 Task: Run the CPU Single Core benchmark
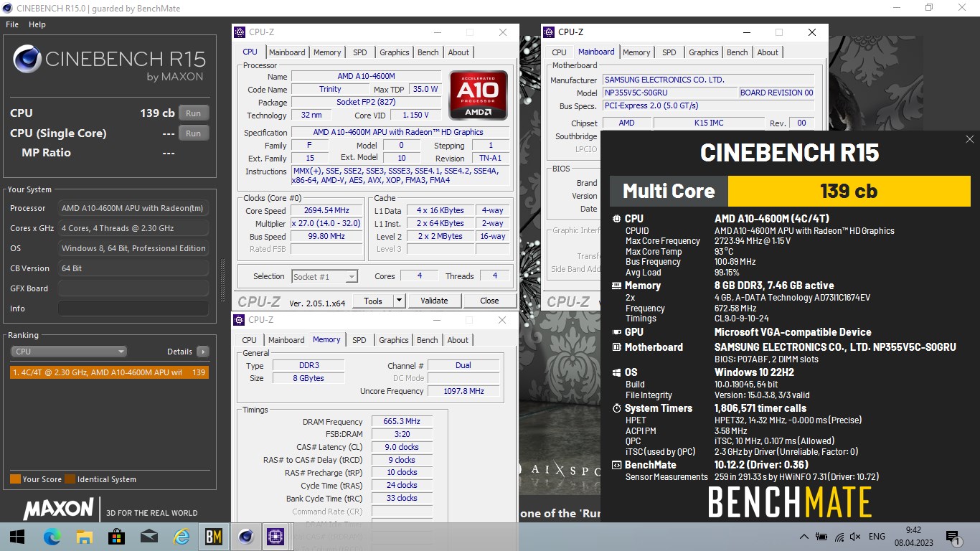tap(193, 133)
